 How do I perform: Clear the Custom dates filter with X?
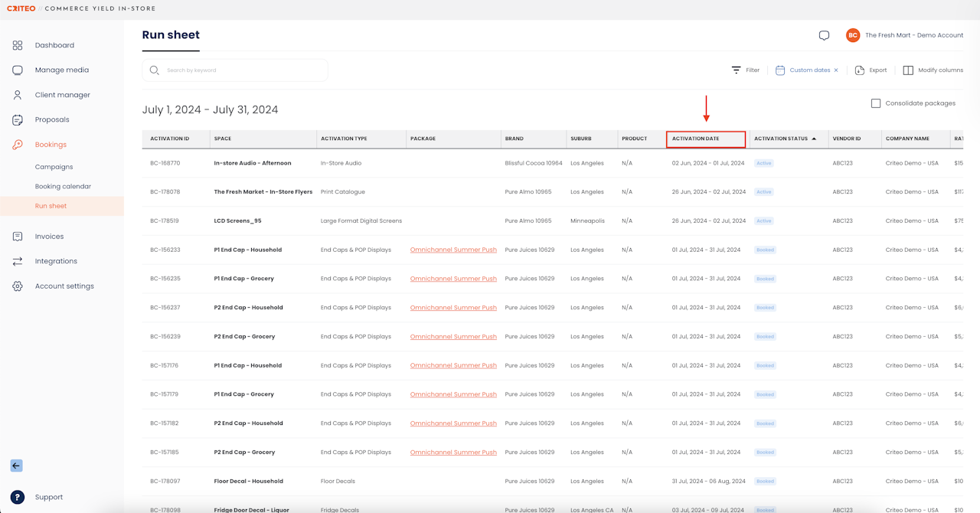(x=836, y=70)
